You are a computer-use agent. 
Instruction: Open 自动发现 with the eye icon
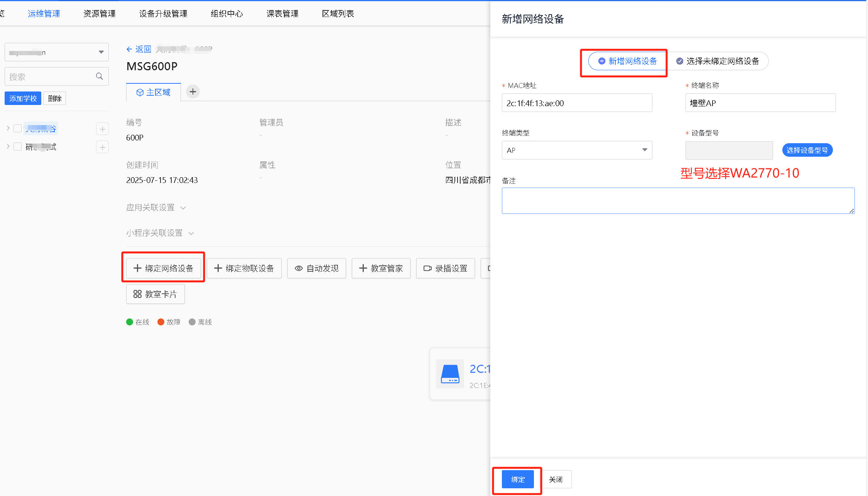(x=316, y=268)
